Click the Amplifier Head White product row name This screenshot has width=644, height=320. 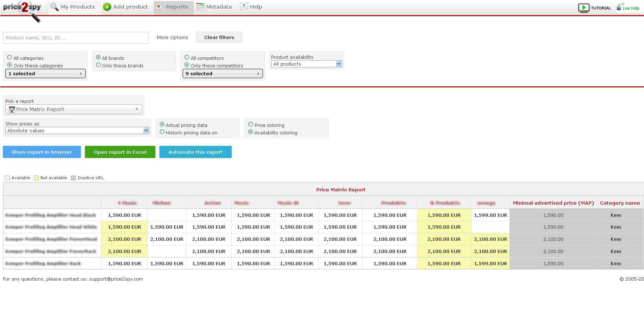51,227
